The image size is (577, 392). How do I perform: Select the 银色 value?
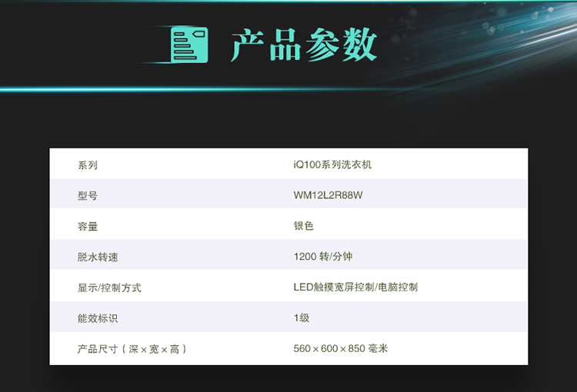point(304,225)
